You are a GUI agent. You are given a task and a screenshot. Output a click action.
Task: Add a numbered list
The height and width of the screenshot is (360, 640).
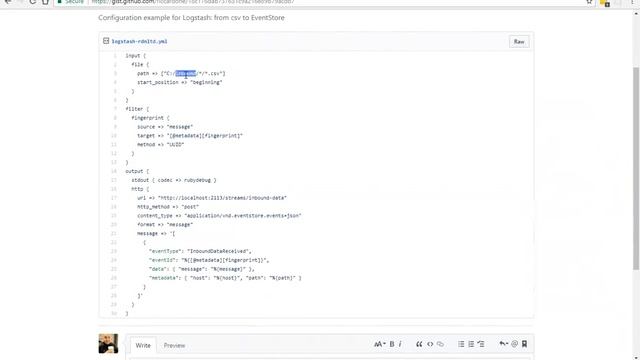[471, 344]
